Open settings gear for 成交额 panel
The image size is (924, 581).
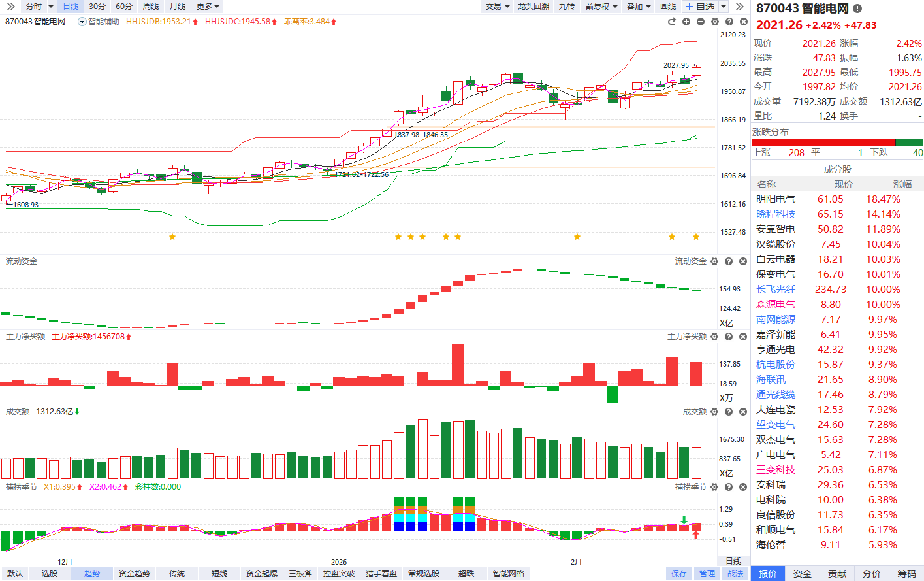tap(714, 412)
